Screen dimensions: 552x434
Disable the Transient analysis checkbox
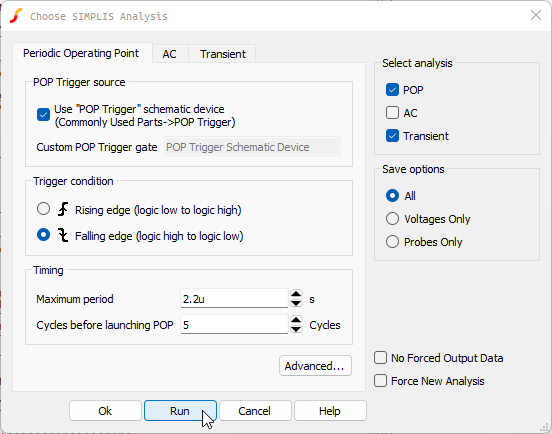392,136
